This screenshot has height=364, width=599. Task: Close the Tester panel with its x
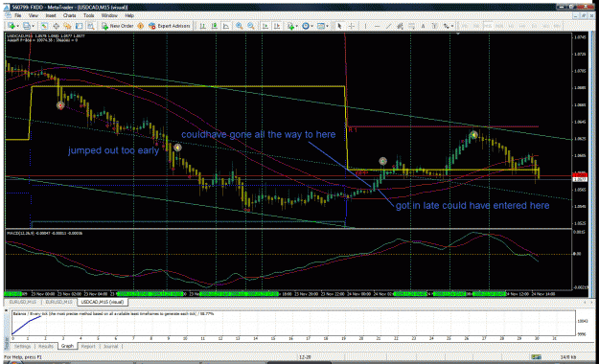pyautogui.click(x=6, y=310)
